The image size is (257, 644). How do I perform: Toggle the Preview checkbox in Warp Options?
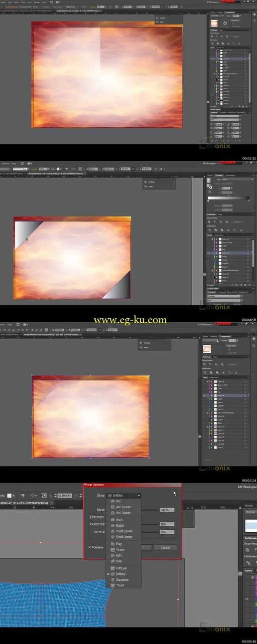click(x=90, y=547)
